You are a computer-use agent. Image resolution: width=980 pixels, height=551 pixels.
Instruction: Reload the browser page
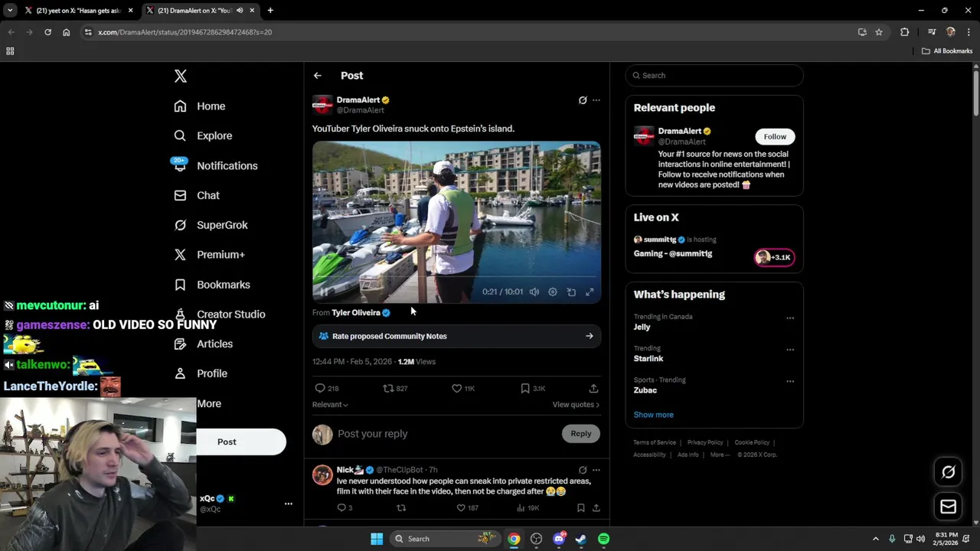pos(47,32)
